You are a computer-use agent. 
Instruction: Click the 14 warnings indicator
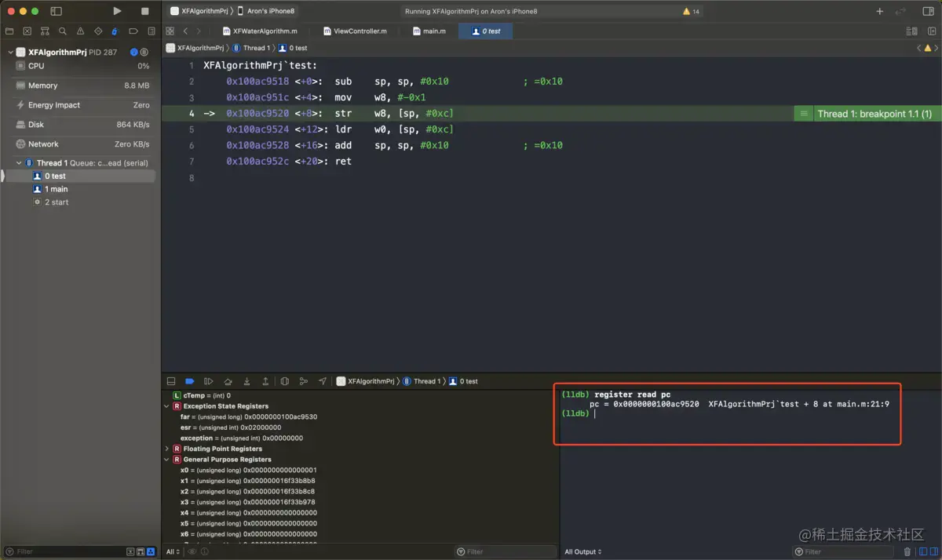click(691, 12)
